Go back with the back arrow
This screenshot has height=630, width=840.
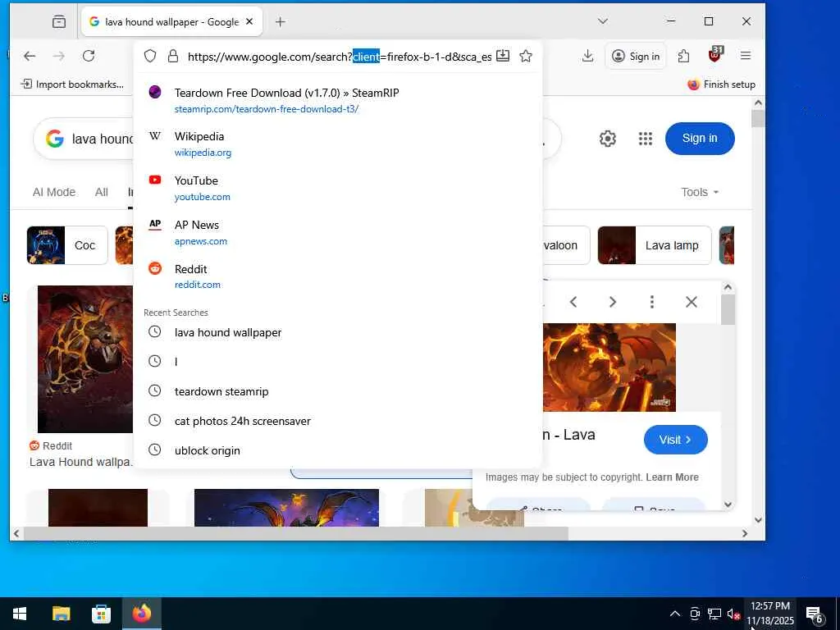[x=30, y=56]
